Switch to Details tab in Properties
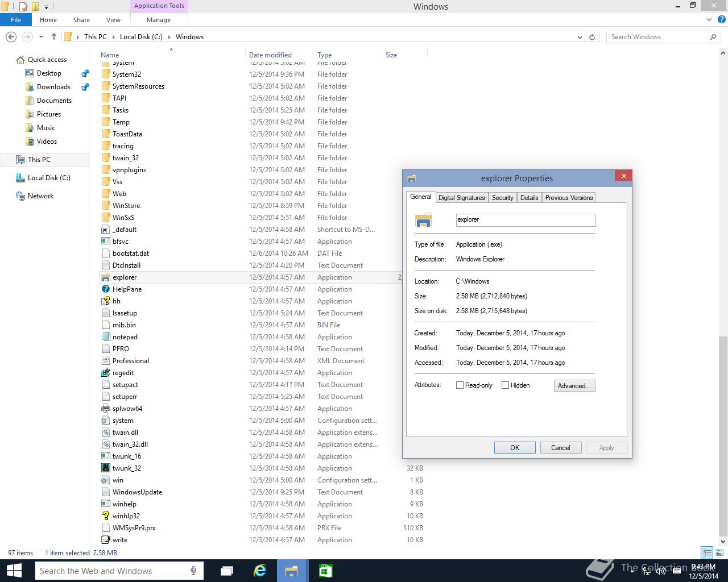This screenshot has width=728, height=582. (529, 198)
